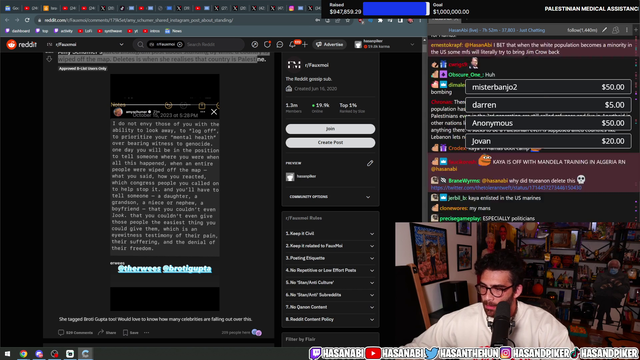Click the search magnifier icon in Reddit
Image resolution: width=640 pixels, height=360 pixels.
140,44
